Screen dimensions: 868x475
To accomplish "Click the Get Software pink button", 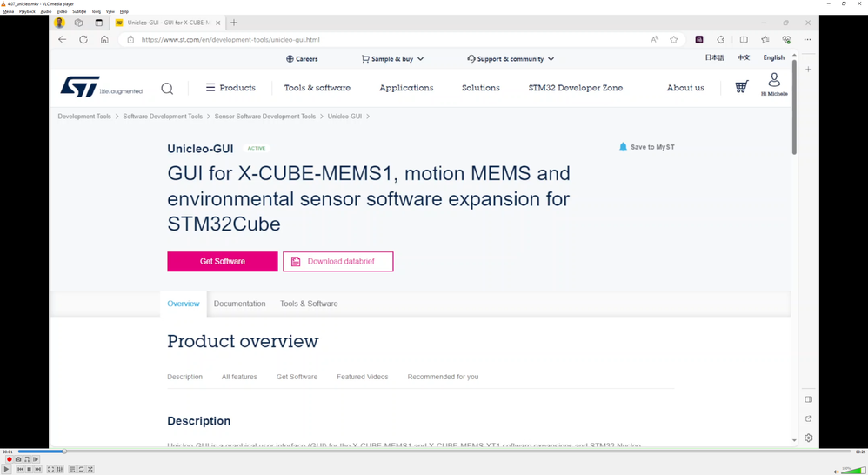I will pos(223,261).
